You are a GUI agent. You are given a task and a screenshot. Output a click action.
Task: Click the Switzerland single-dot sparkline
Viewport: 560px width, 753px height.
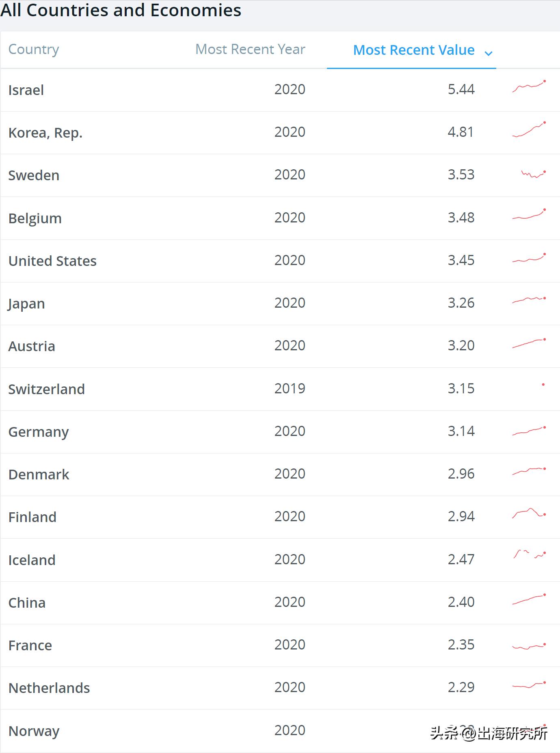543,384
